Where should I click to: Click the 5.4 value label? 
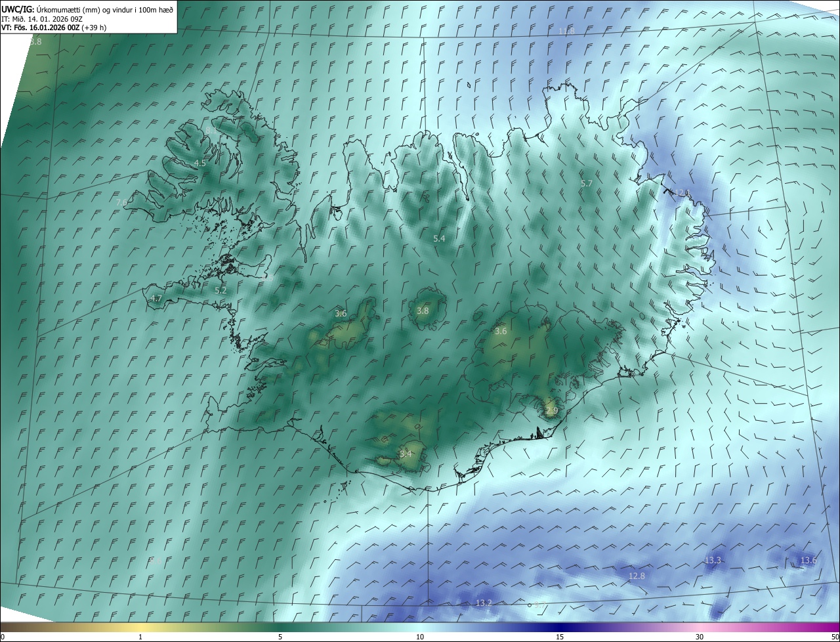coord(439,239)
